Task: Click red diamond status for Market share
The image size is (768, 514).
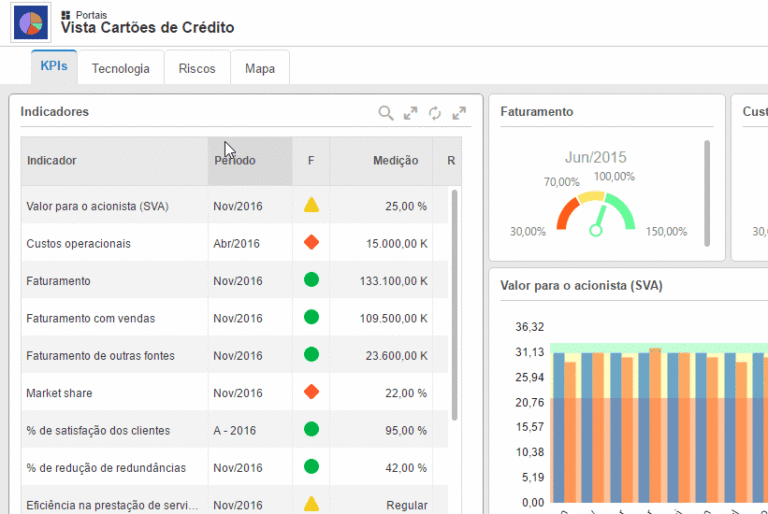Action: tap(311, 393)
